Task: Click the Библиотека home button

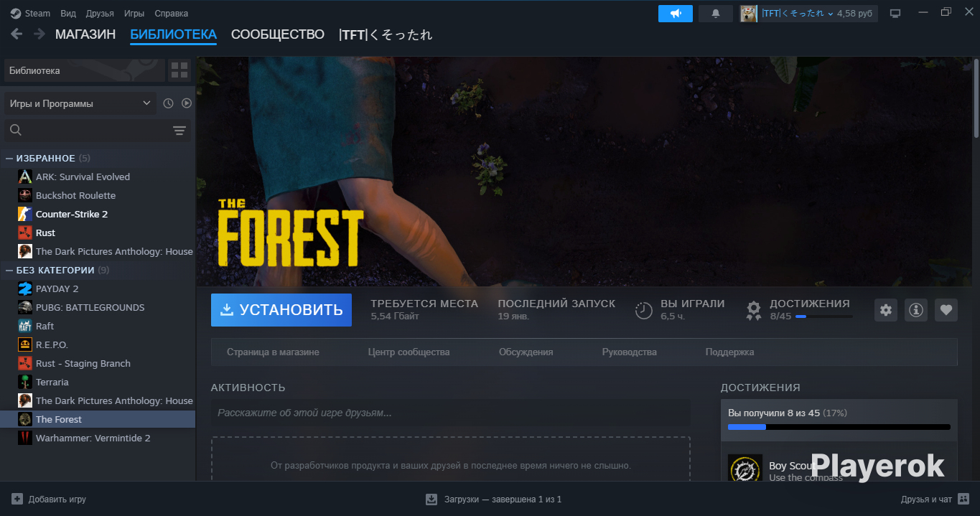Action: pos(85,70)
